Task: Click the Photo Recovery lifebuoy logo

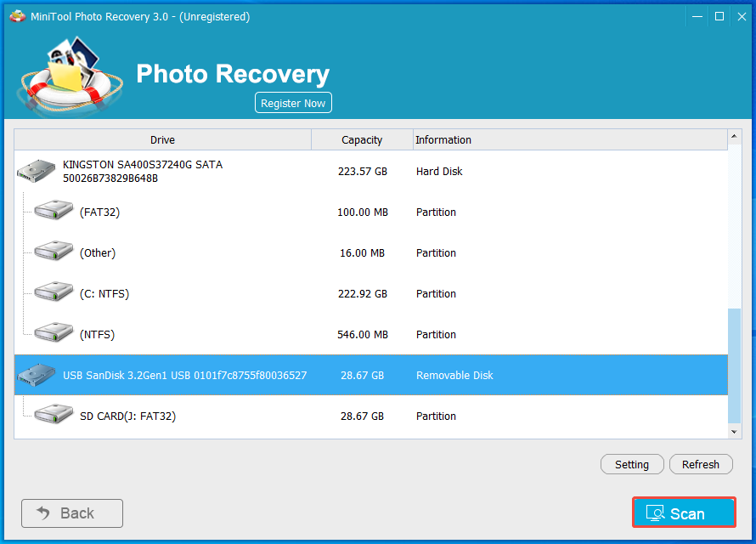Action: point(70,75)
